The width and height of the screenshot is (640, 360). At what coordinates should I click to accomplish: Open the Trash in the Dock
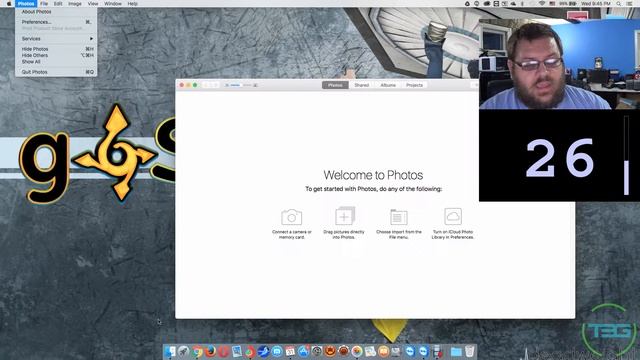click(470, 351)
